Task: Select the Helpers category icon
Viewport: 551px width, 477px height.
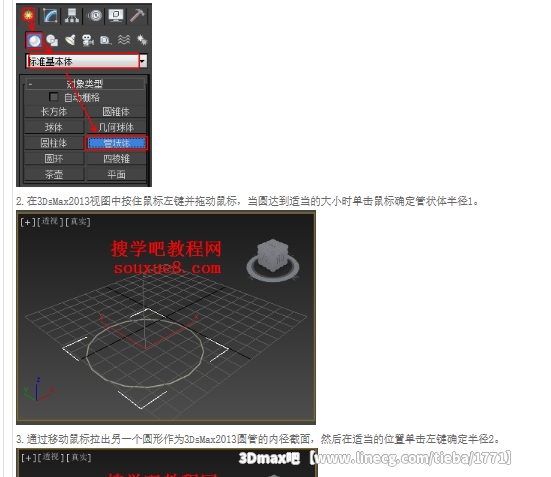Action: (x=105, y=40)
